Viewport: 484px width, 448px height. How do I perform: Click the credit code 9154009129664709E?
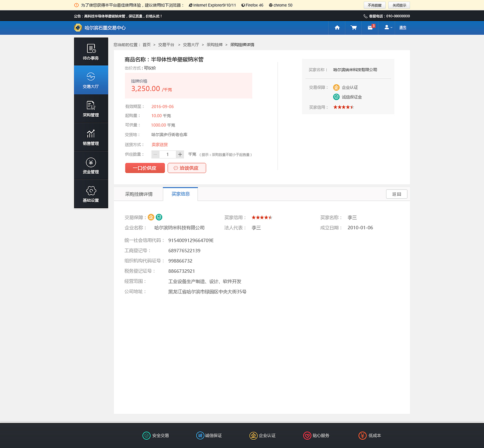coord(191,241)
